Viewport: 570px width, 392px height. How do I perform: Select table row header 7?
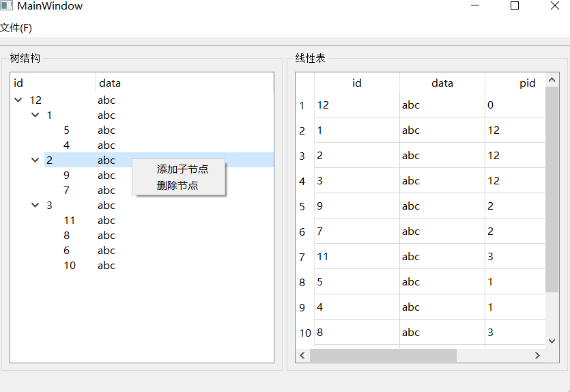click(305, 257)
